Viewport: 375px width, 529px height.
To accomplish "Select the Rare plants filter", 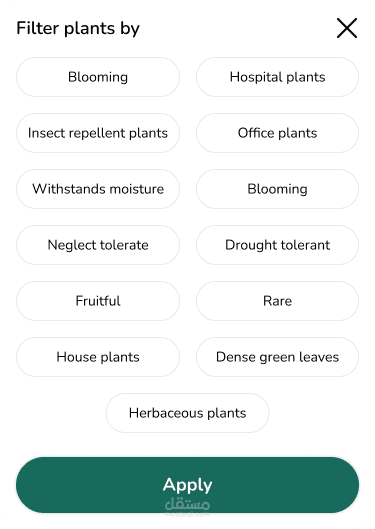I will pyautogui.click(x=277, y=301).
